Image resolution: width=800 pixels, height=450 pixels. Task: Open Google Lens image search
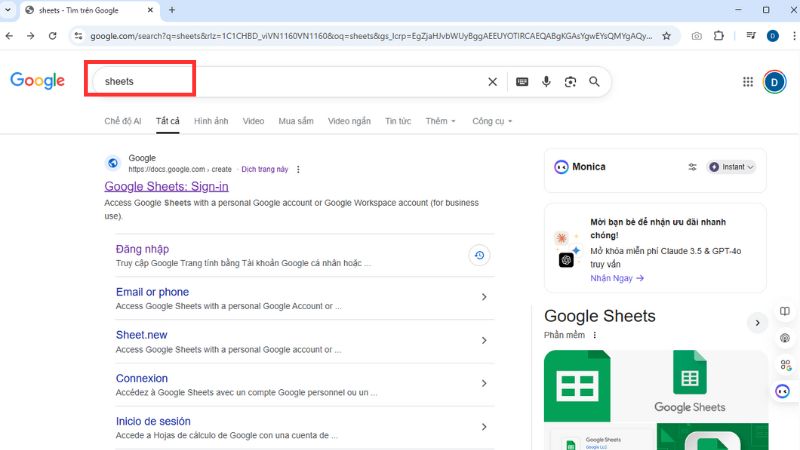coord(570,82)
